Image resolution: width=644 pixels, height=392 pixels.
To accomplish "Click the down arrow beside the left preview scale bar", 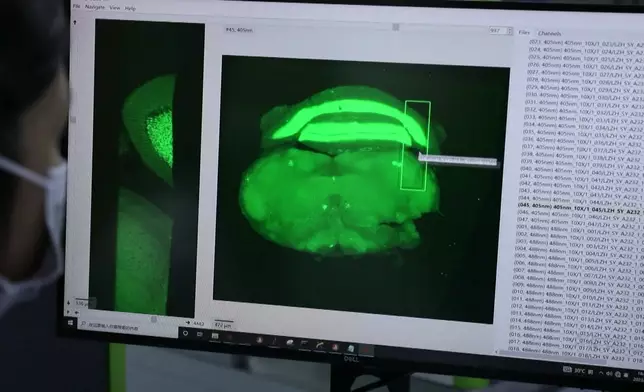I will 69,303.
